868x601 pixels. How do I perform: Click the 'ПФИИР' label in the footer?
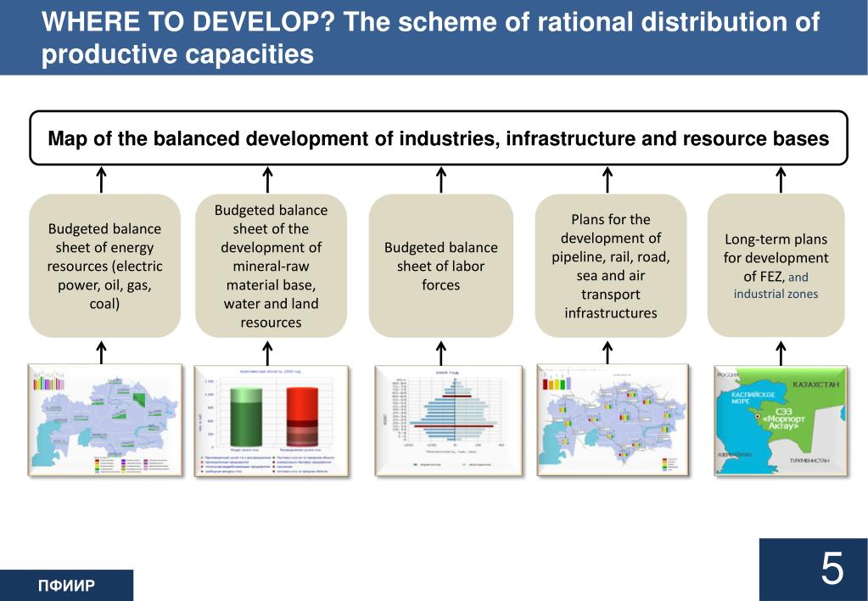pos(66,586)
